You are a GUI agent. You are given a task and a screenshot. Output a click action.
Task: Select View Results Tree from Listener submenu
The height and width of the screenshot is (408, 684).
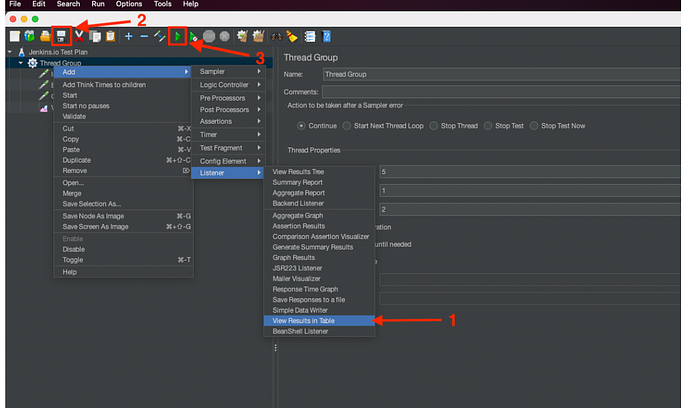pos(319,172)
